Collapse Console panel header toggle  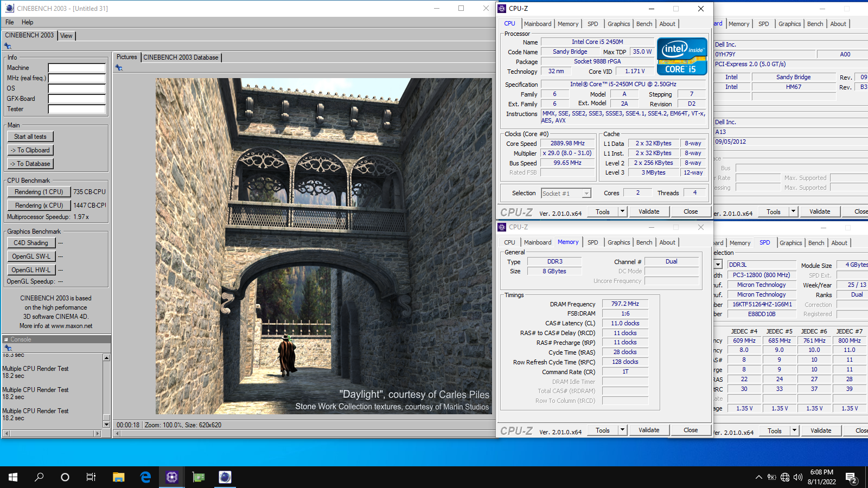point(6,339)
